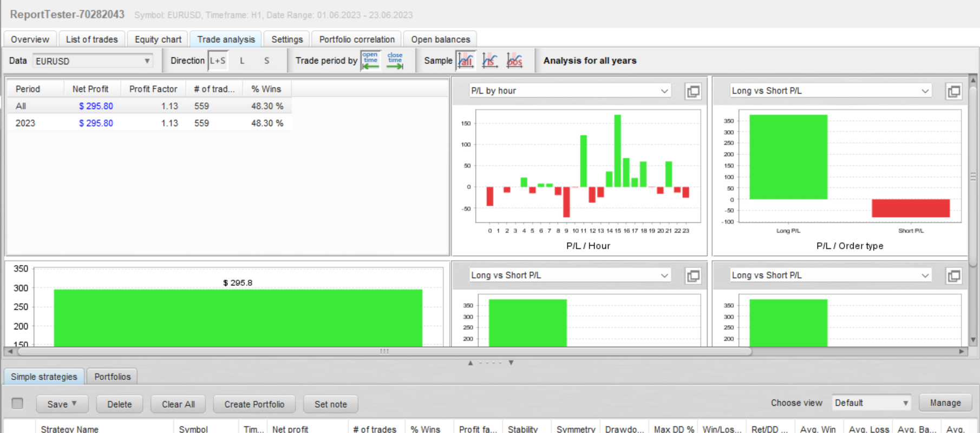The height and width of the screenshot is (433, 980).
Task: Click the horizontal scrollbar right arrow
Action: click(x=962, y=351)
